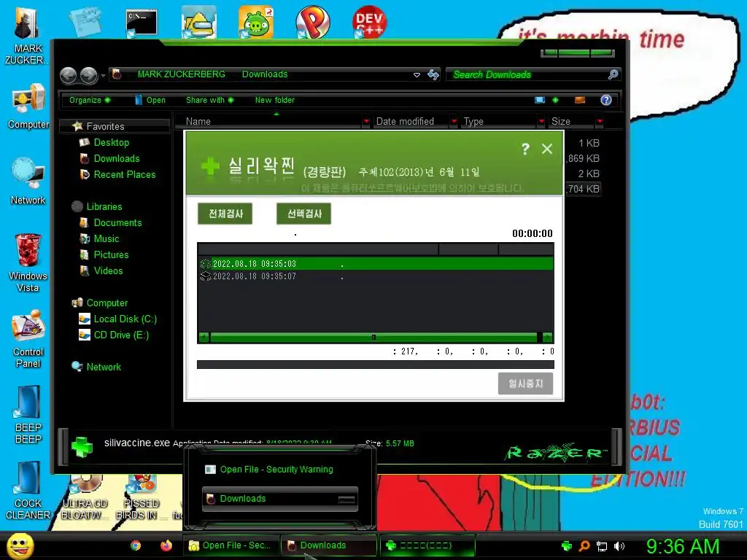The height and width of the screenshot is (560, 747).
Task: Expand the address bar history dropdown arrow
Action: click(x=417, y=75)
